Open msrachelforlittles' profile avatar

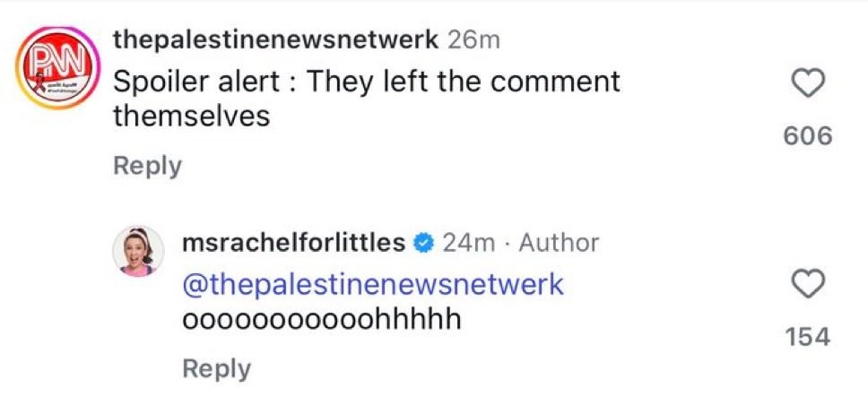139,251
